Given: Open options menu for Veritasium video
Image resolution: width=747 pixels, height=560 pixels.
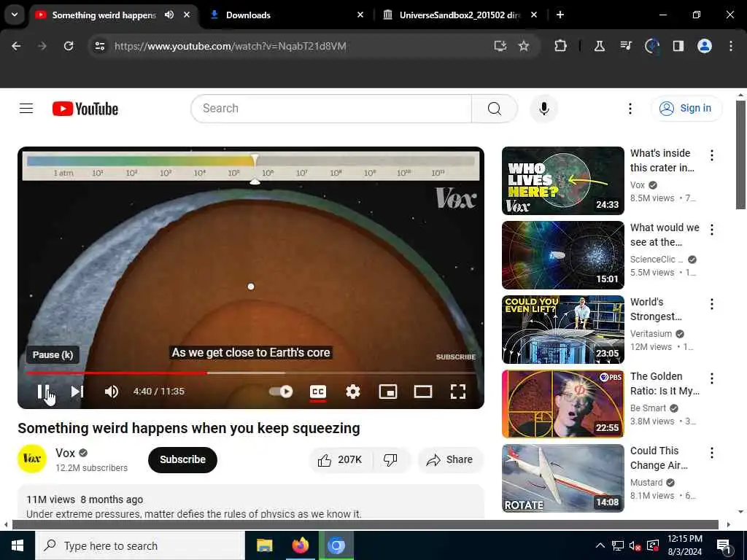Looking at the screenshot, I should pos(712,304).
